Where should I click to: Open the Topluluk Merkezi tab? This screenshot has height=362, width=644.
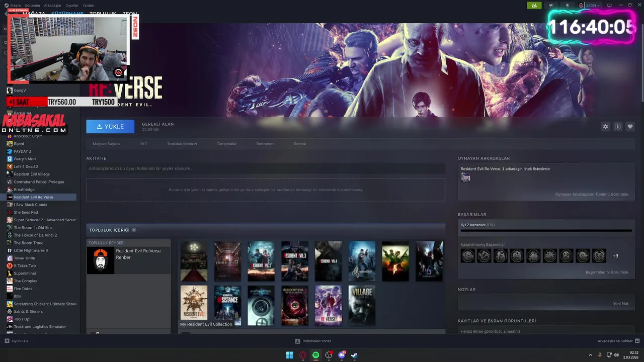(x=182, y=144)
